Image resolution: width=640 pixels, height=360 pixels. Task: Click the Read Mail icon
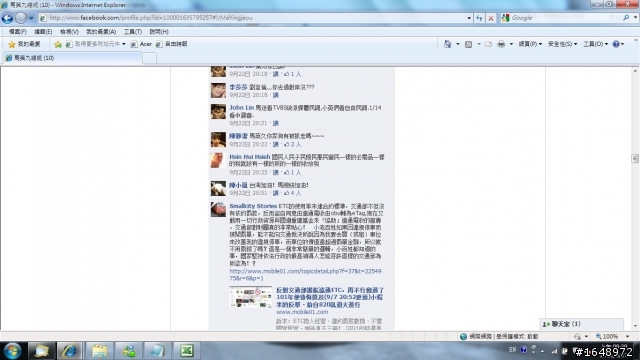pos(488,44)
